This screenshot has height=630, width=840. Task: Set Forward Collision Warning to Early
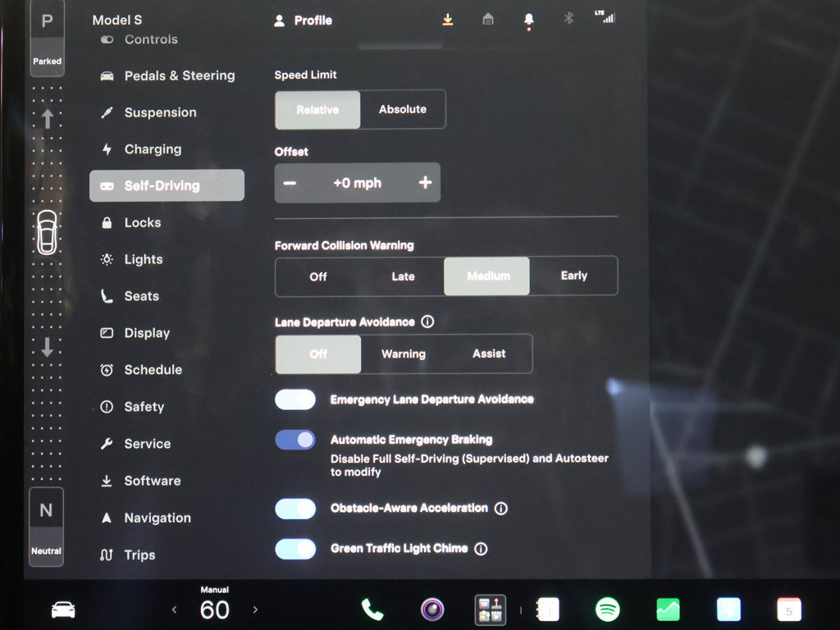tap(573, 276)
